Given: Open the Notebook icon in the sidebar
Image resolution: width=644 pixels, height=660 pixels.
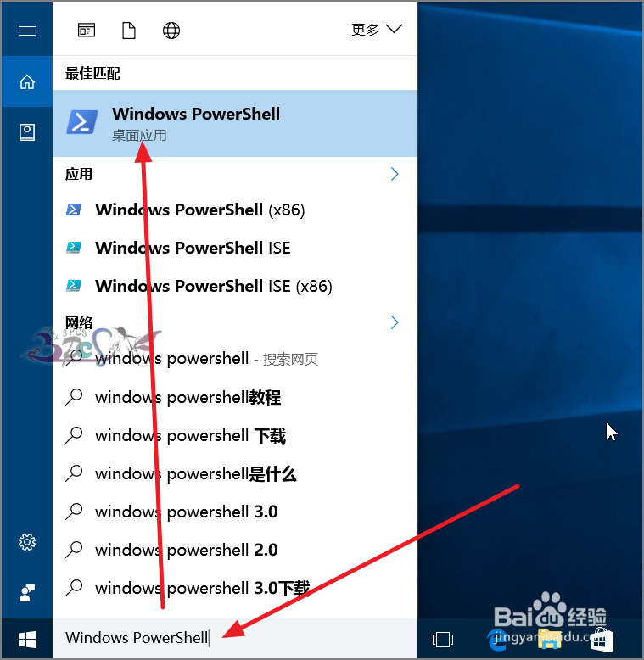Looking at the screenshot, I should pyautogui.click(x=27, y=132).
